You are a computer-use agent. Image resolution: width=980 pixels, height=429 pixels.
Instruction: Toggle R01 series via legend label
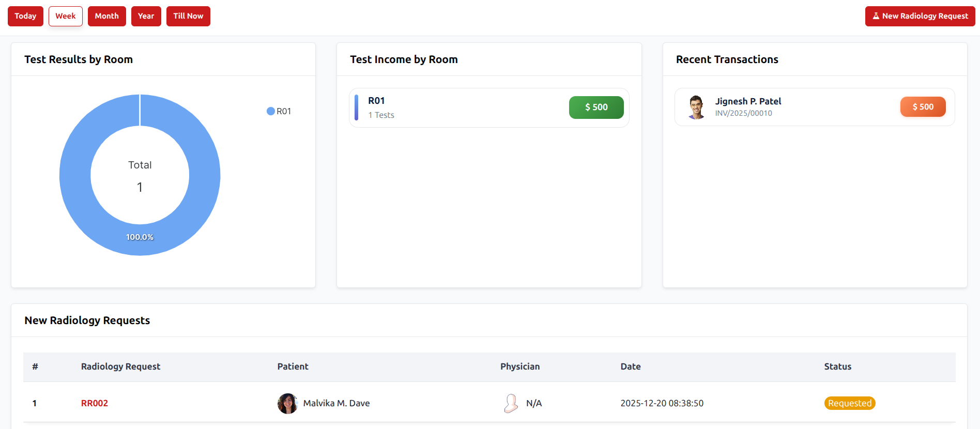[284, 111]
